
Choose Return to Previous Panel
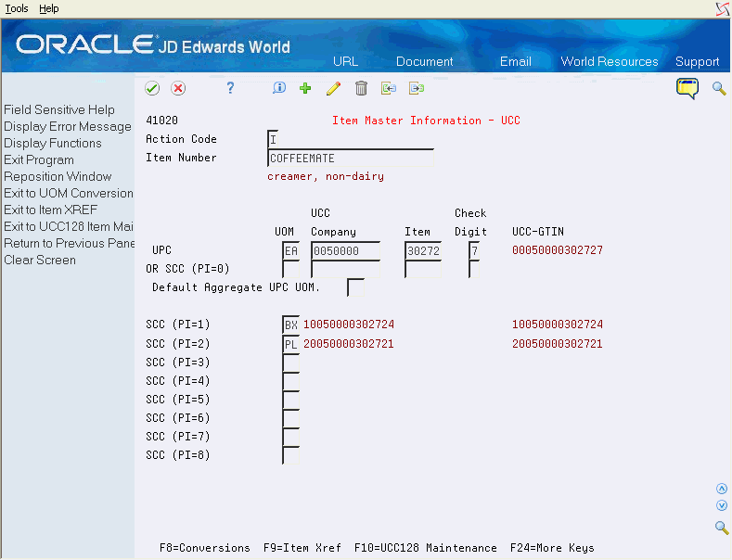pos(69,244)
